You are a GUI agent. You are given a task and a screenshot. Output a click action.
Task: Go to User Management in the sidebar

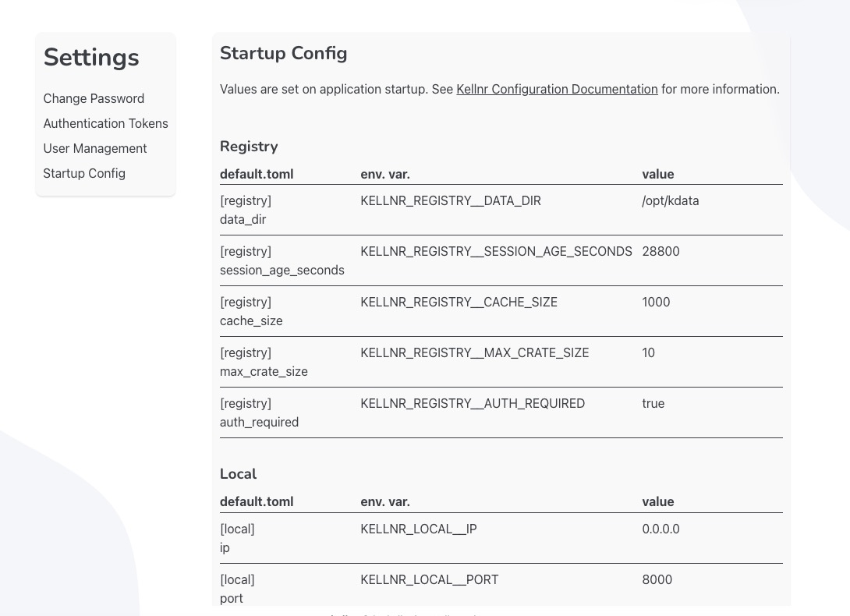pyautogui.click(x=95, y=148)
